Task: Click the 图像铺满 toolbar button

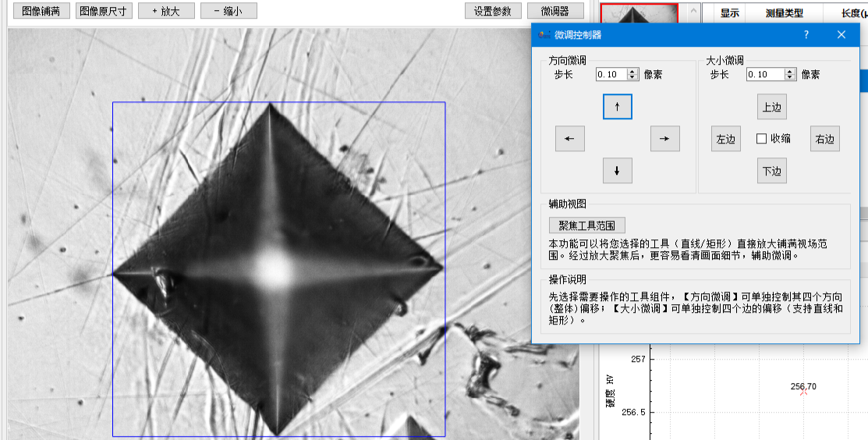Action: point(41,11)
